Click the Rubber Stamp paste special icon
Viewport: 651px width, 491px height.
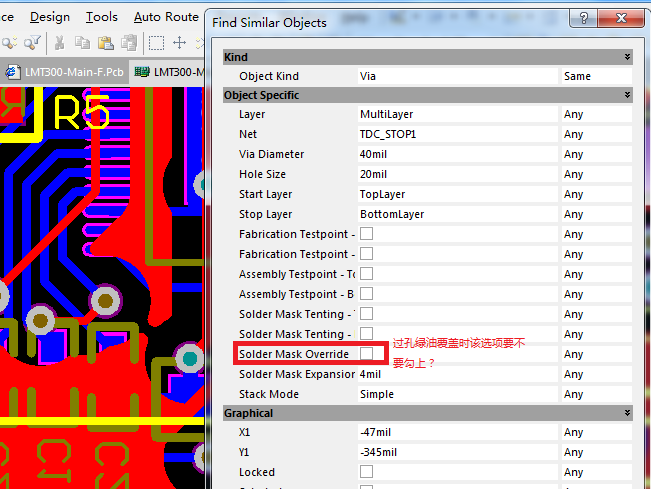pos(129,43)
